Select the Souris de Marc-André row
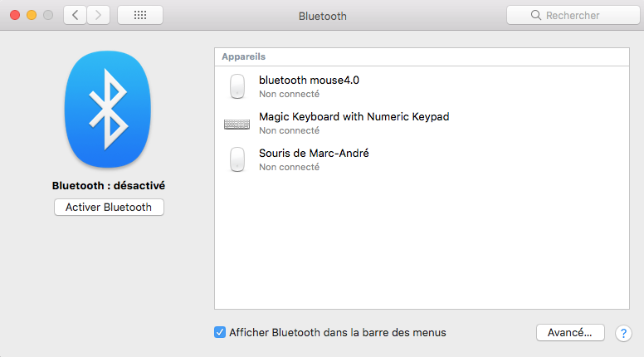This screenshot has height=357, width=644. point(415,159)
